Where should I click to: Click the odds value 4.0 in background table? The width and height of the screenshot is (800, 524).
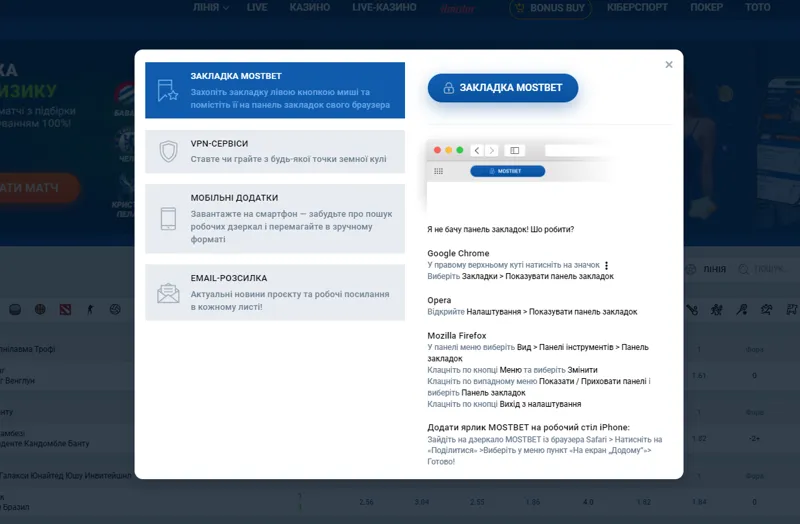pyautogui.click(x=588, y=502)
